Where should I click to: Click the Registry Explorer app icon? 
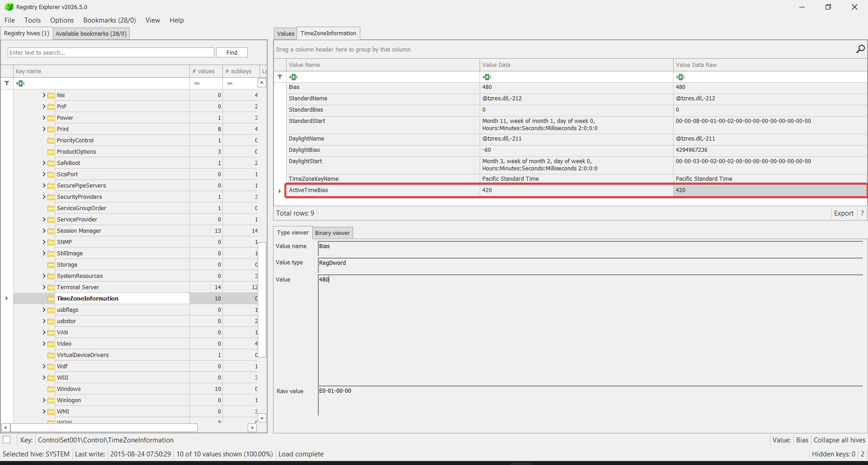click(9, 7)
